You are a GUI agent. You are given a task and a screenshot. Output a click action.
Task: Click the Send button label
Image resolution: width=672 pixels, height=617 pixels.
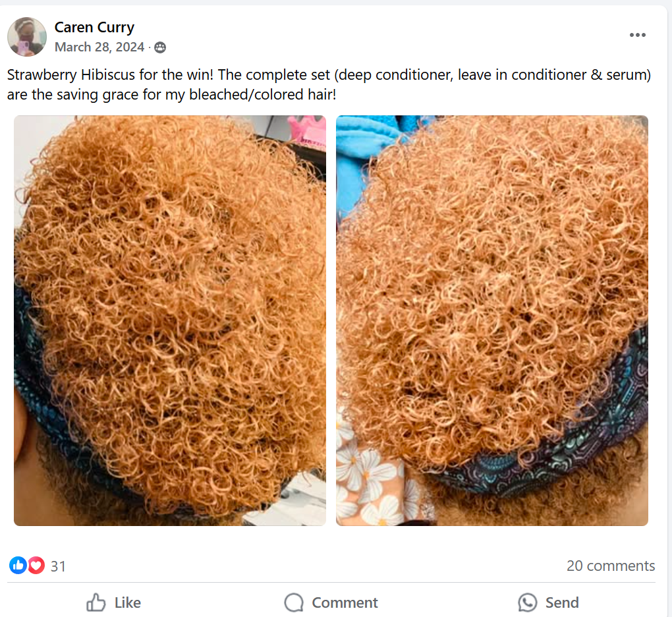pos(562,603)
